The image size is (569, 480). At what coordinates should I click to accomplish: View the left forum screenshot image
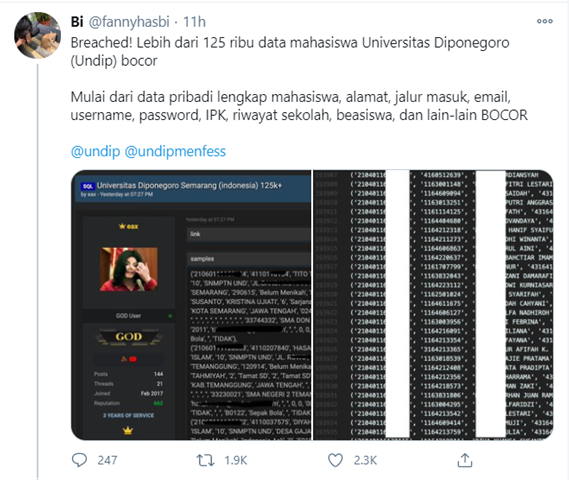click(x=191, y=305)
